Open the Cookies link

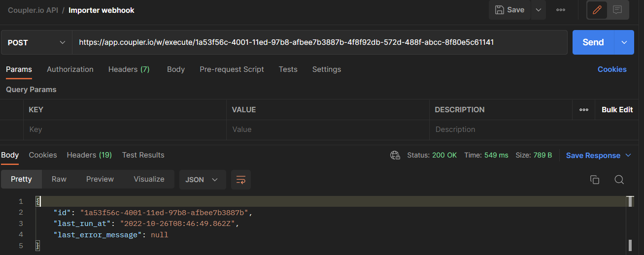612,69
